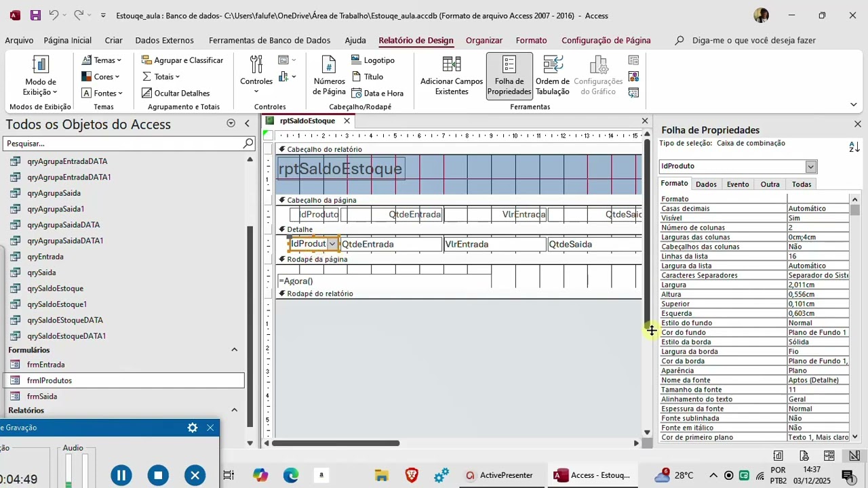
Task: Open File Explorer from the taskbar
Action: 381,475
